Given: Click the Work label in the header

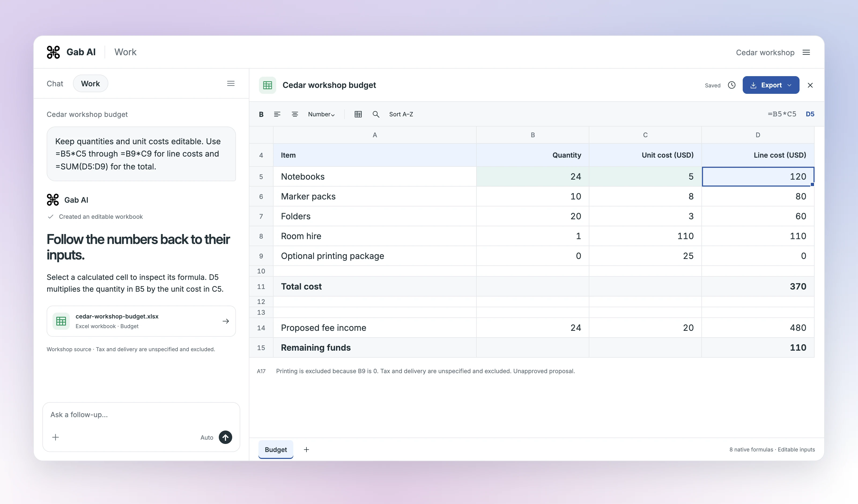Looking at the screenshot, I should click(x=125, y=52).
